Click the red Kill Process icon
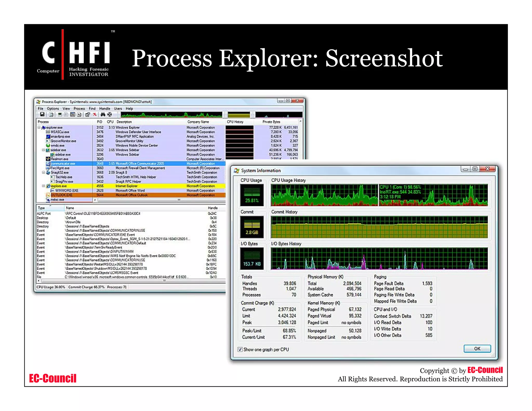The width and height of the screenshot is (532, 411). click(x=95, y=115)
